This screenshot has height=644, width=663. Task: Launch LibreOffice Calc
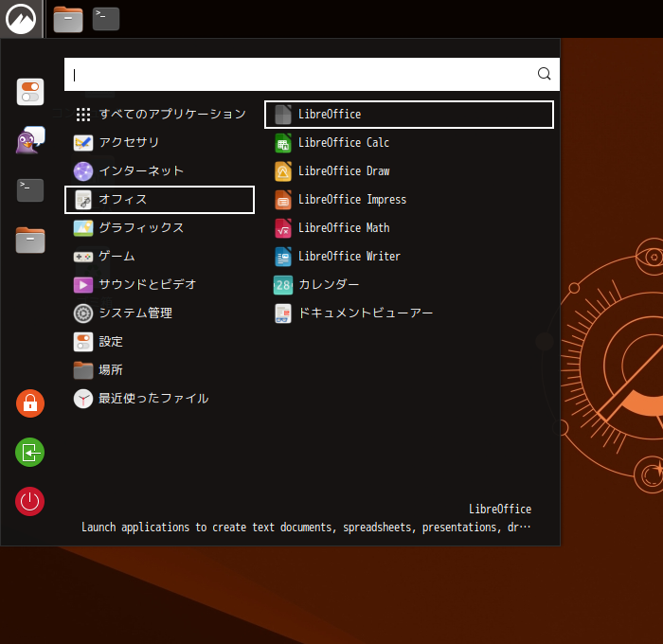click(409, 142)
